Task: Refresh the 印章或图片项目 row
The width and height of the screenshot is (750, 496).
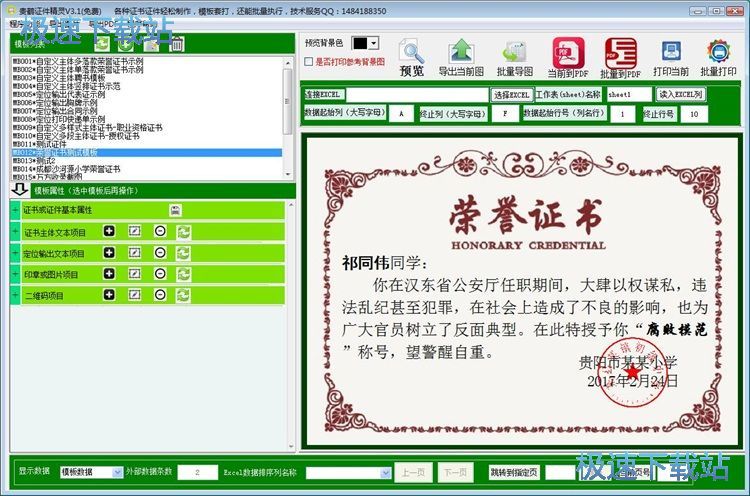Action: coord(183,274)
